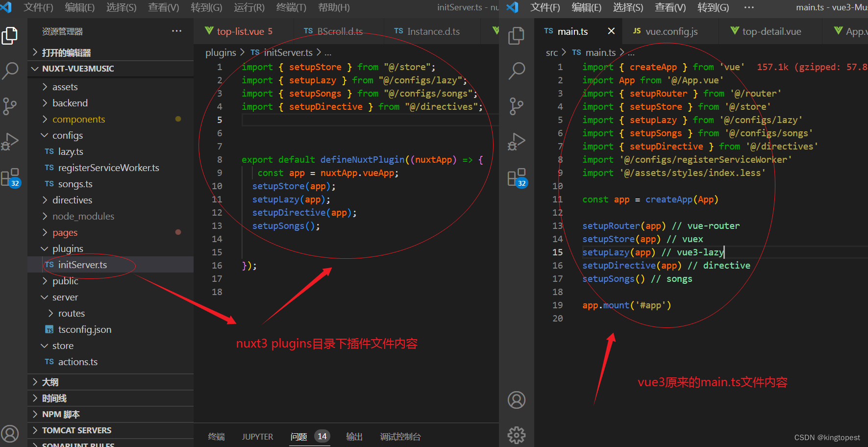
Task: Click the plugins breadcrumb segment
Action: click(x=221, y=52)
